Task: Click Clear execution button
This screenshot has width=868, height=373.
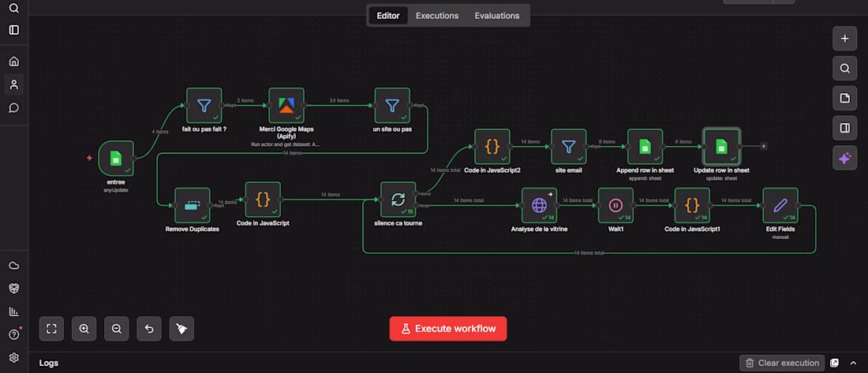Action: [782, 363]
